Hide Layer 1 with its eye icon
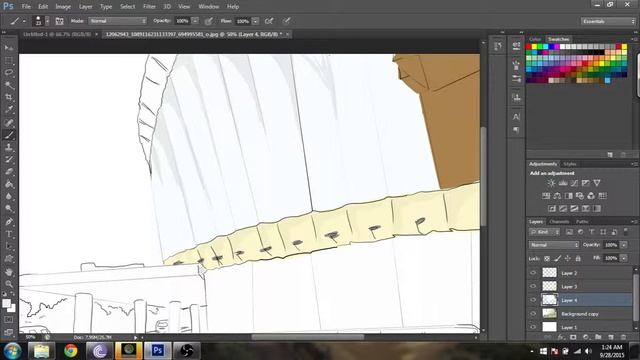The image size is (640, 360). pos(533,327)
